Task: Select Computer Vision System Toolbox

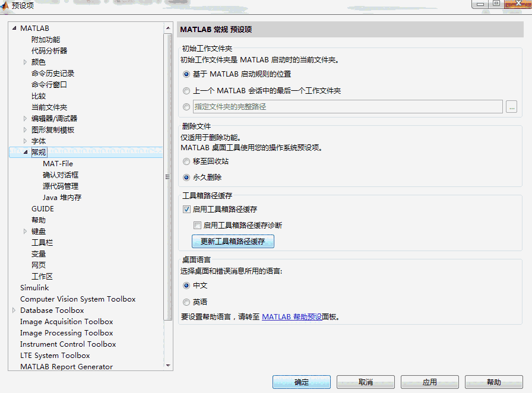Action: point(78,299)
